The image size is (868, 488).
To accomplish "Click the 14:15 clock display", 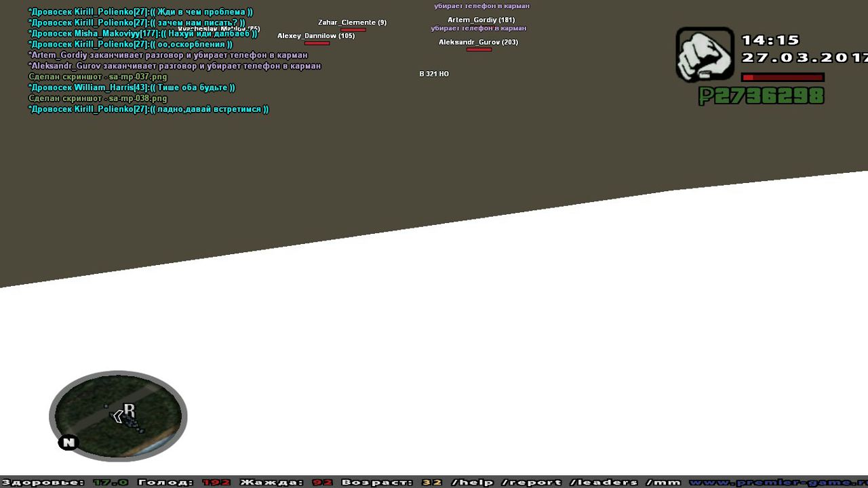I will point(770,41).
